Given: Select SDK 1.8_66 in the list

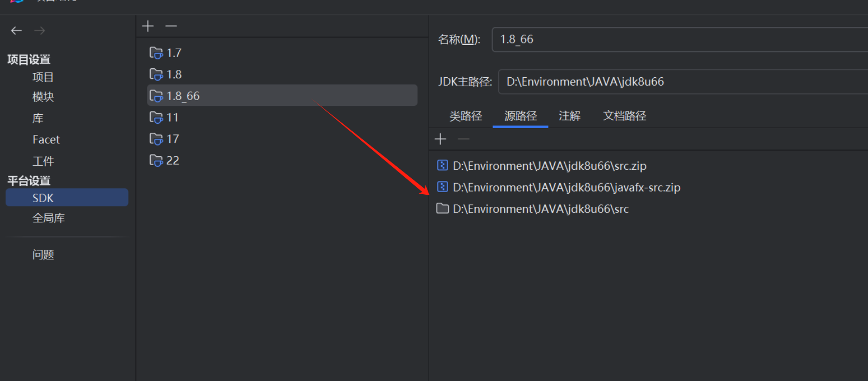Looking at the screenshot, I should click(282, 96).
